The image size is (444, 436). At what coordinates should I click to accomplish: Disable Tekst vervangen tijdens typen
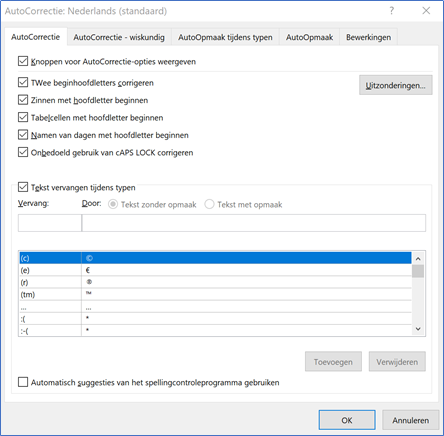point(23,187)
